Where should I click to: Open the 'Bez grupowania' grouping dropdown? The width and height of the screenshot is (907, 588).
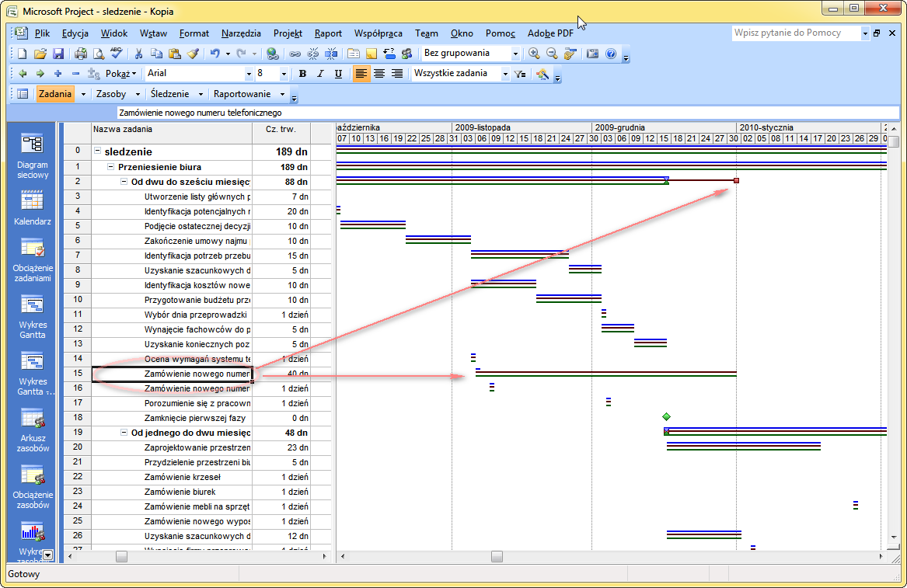click(x=515, y=54)
